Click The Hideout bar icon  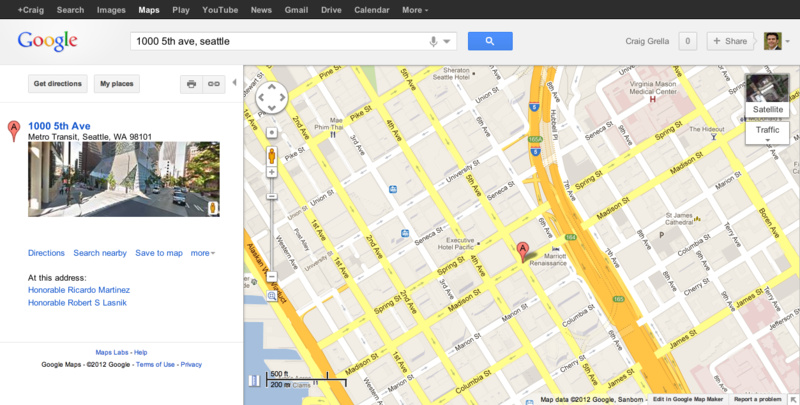point(713,137)
